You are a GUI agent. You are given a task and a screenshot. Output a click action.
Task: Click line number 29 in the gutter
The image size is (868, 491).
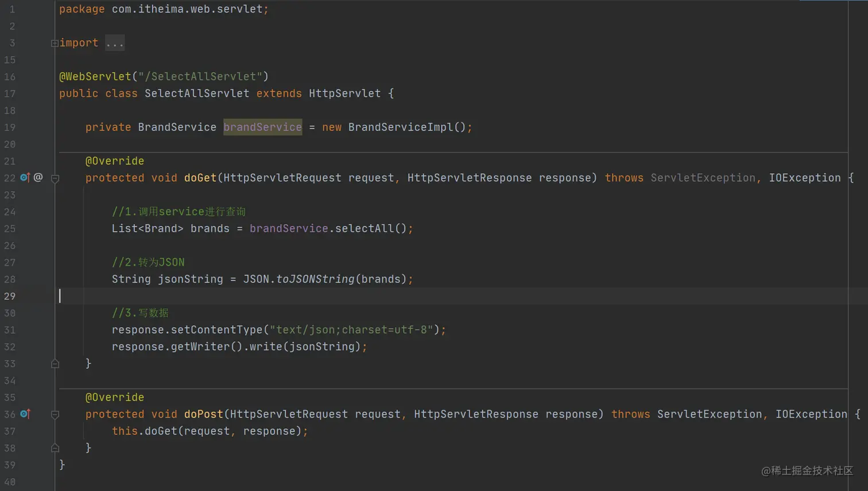coord(10,296)
